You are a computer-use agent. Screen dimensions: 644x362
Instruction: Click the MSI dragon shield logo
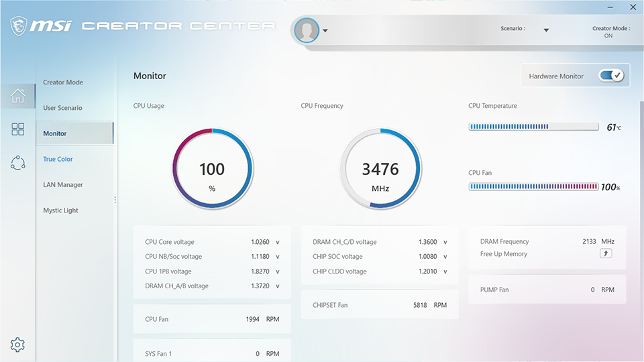(19, 26)
